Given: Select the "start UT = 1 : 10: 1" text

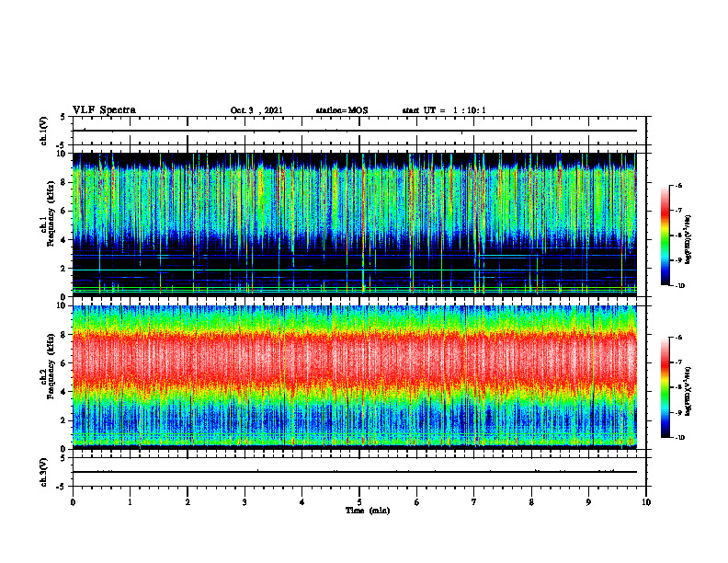Looking at the screenshot, I should point(444,110).
